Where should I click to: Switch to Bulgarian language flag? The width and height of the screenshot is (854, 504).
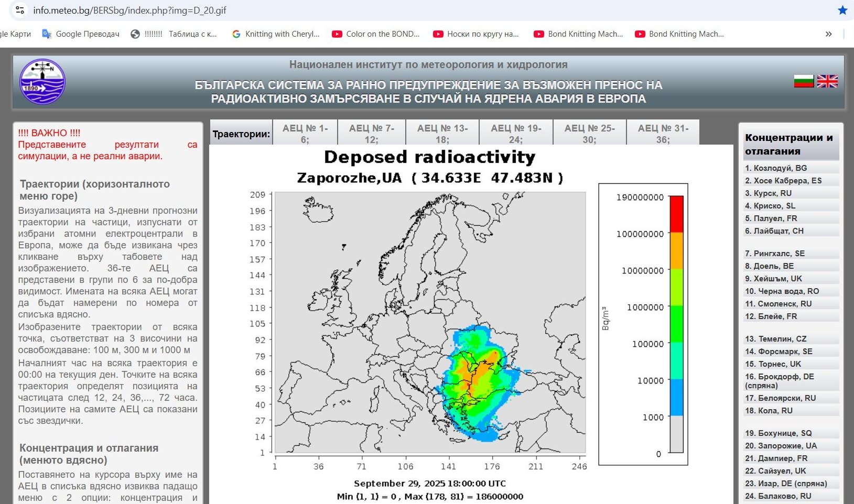(x=804, y=81)
